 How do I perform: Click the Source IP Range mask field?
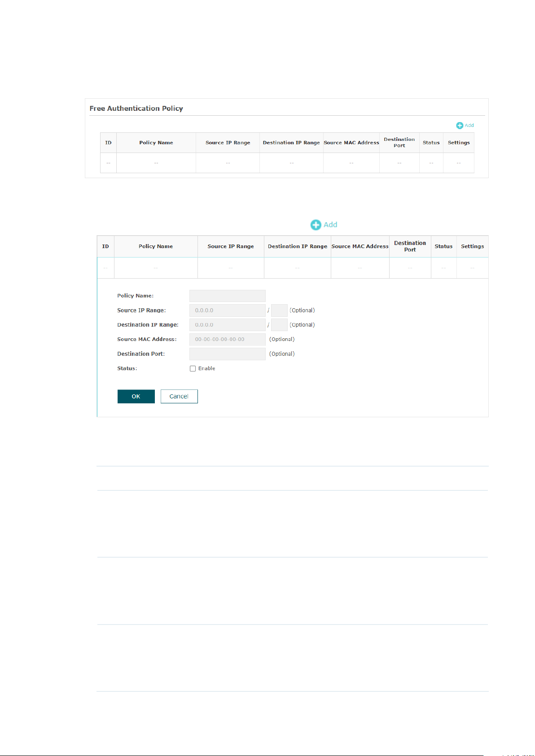coord(279,310)
